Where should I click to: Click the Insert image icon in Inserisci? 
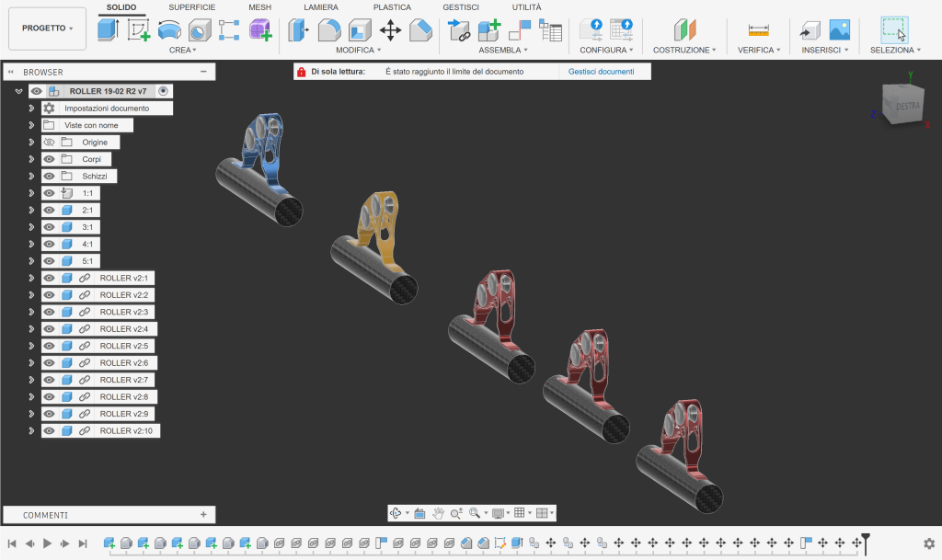[839, 30]
